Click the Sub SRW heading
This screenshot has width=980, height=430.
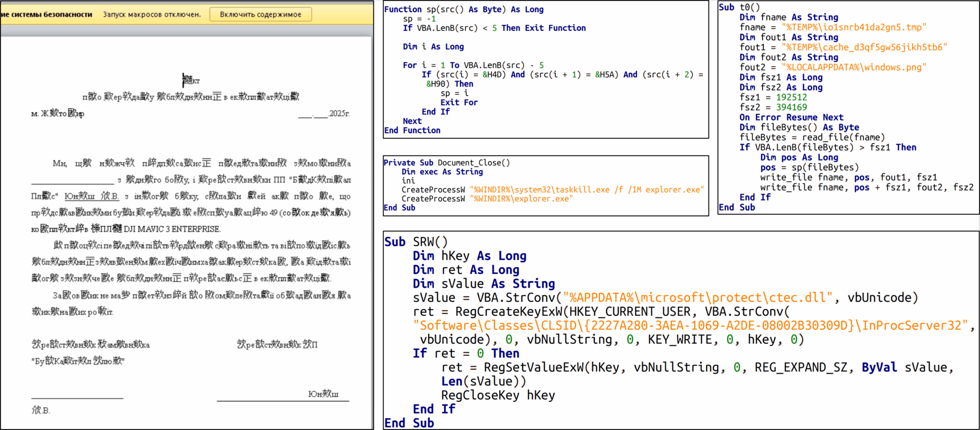point(417,242)
